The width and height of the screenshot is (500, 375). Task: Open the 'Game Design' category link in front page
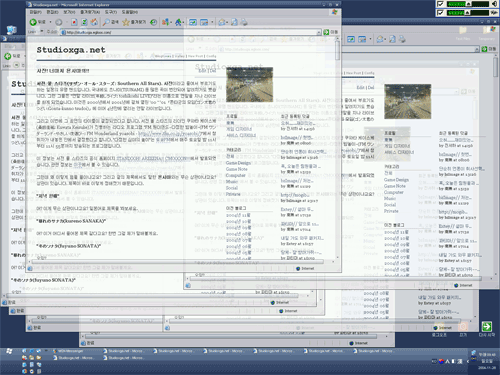(238, 163)
